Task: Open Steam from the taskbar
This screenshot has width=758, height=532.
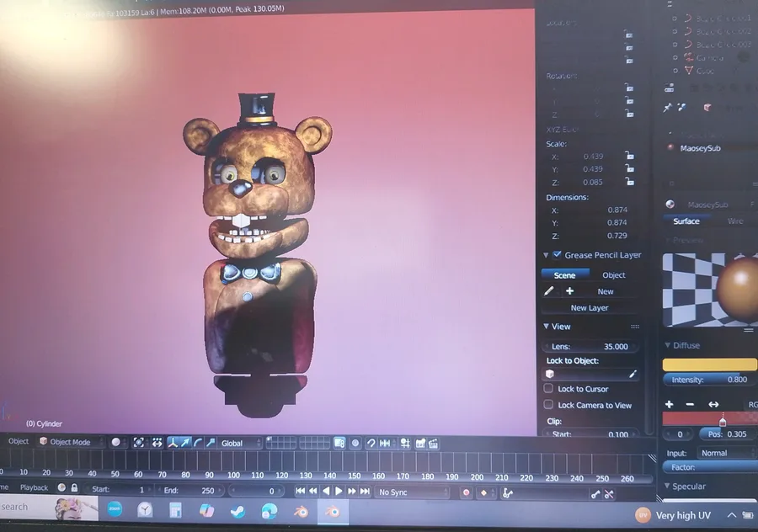Action: 238,511
